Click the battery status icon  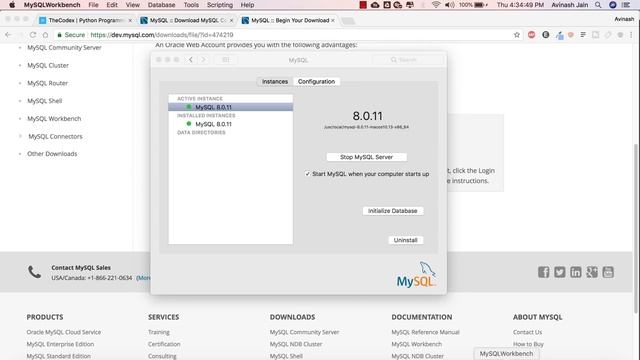click(480, 5)
